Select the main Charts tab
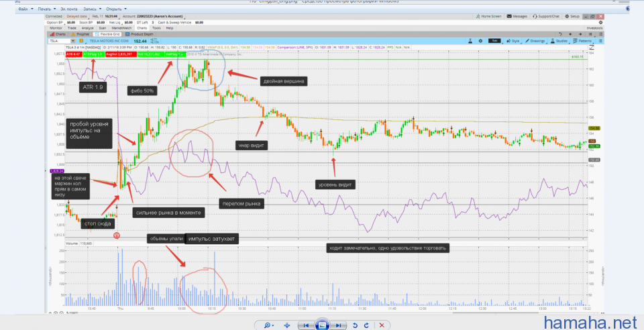Screen dimensions: 644x330 (142, 28)
